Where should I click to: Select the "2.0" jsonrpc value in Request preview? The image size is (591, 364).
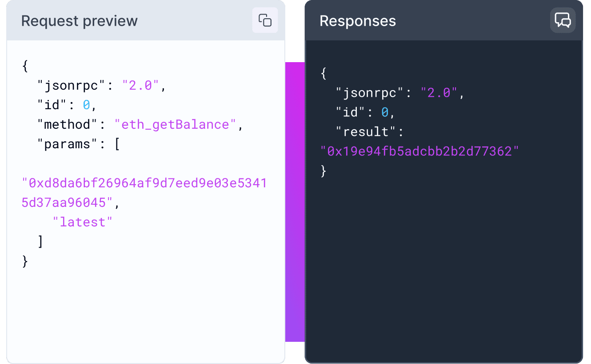140,85
